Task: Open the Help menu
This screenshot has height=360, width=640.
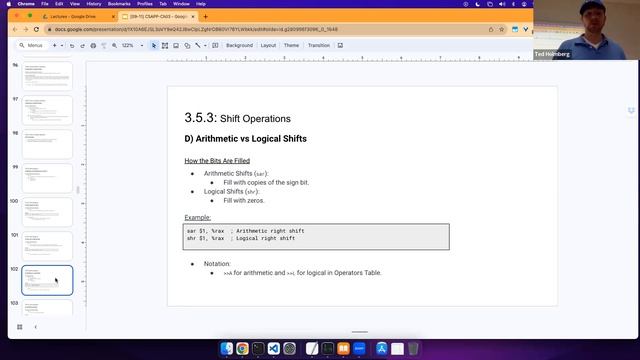Action: point(201,4)
